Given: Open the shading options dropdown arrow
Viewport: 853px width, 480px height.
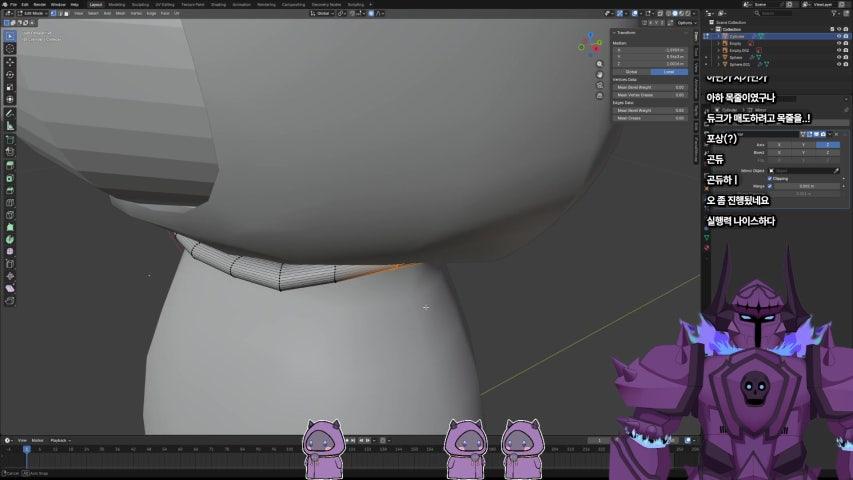Looking at the screenshot, I should 695,13.
